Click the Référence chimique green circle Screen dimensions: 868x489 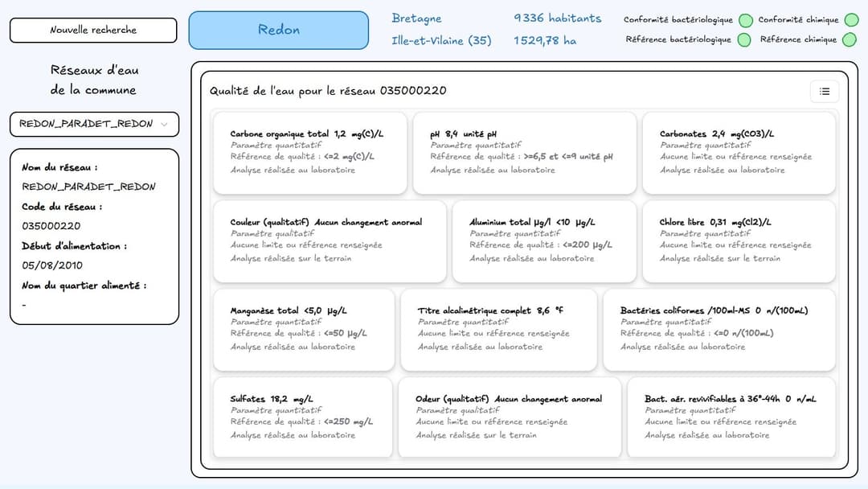(x=849, y=39)
